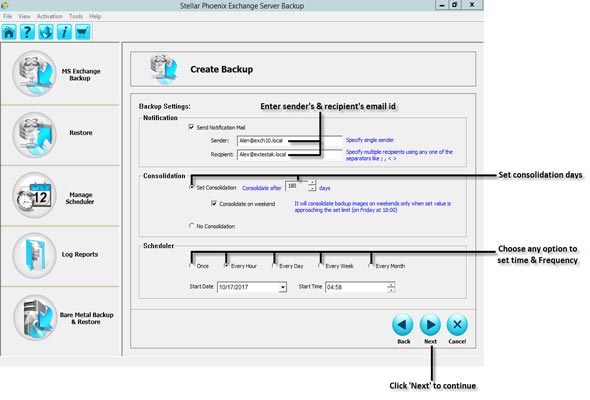Screen dimensions: 590x400
Task: Select the Every Day scheduler option
Action: (x=274, y=266)
